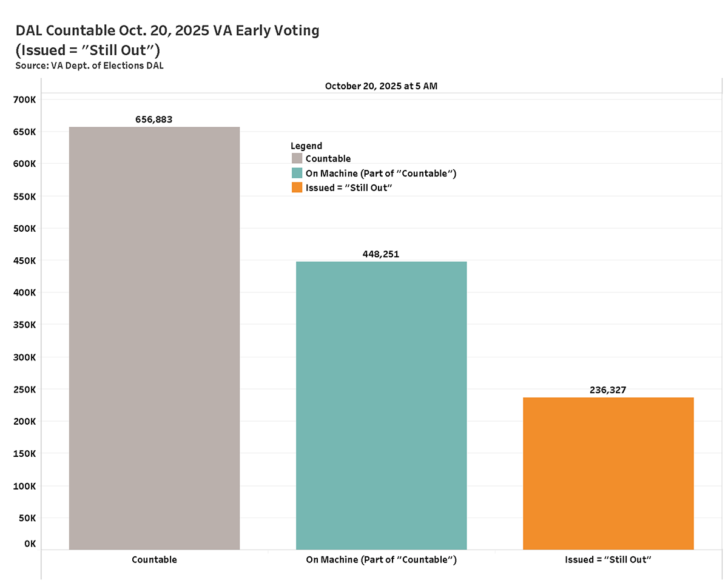Click the gray Countable legend swatch
Image resolution: width=728 pixels, height=583 pixels.
pyautogui.click(x=297, y=159)
